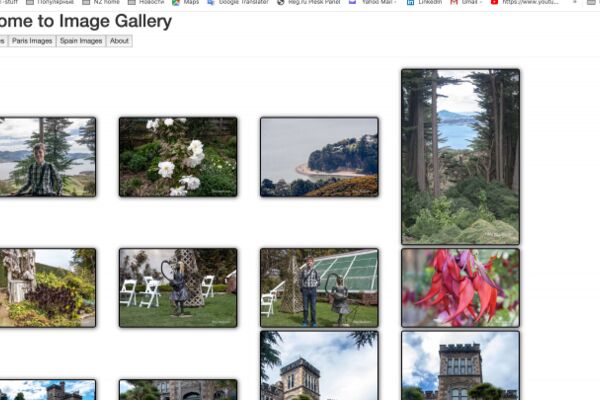Screen dimensions: 600x400
Task: Open the Maps bookmark icon
Action: (x=176, y=2)
